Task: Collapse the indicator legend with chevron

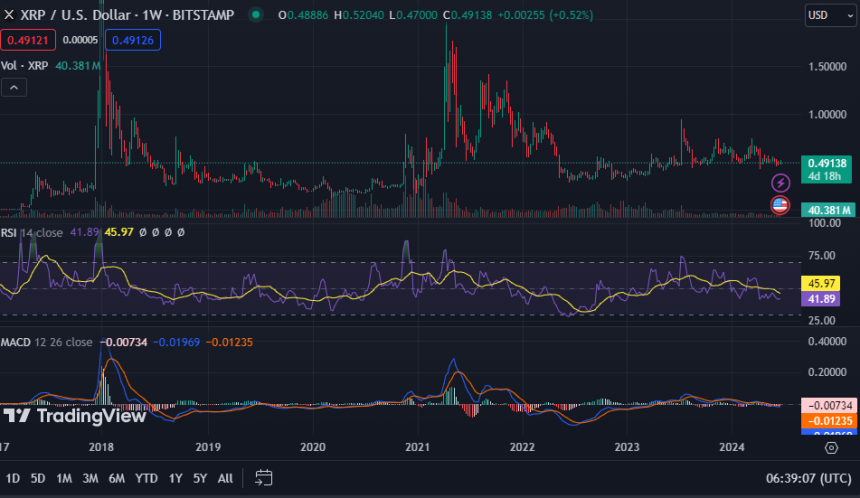Action: 15,88
